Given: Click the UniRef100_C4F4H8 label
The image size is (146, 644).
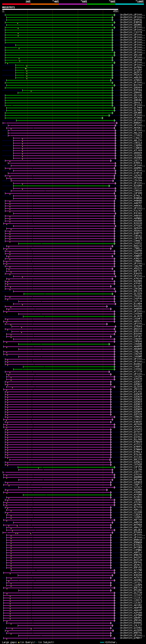Looking at the screenshot, I should (131, 193).
